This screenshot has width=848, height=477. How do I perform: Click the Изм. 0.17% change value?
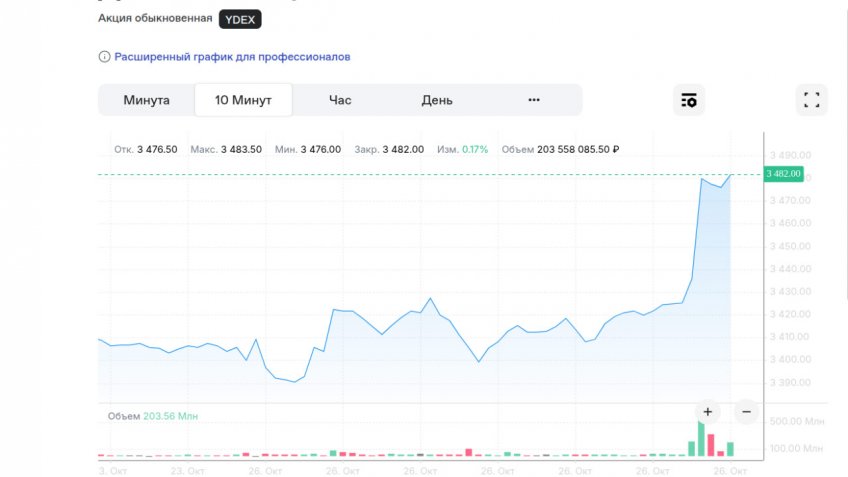click(462, 149)
